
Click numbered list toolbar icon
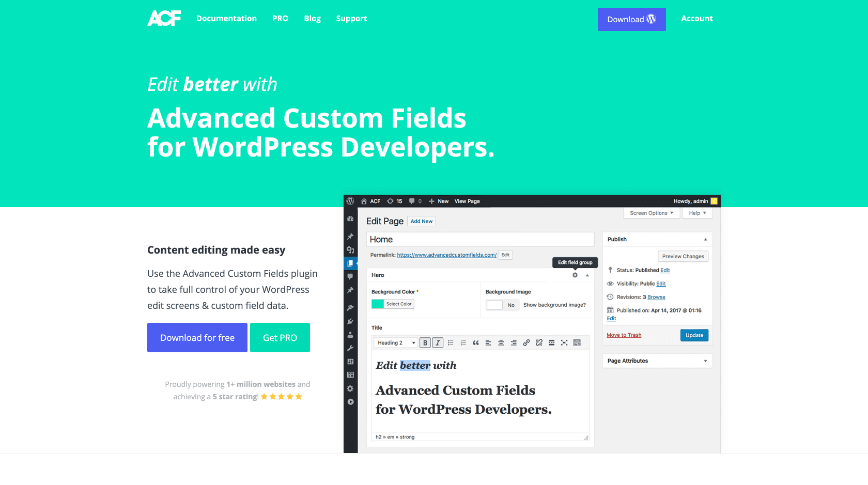pos(463,343)
